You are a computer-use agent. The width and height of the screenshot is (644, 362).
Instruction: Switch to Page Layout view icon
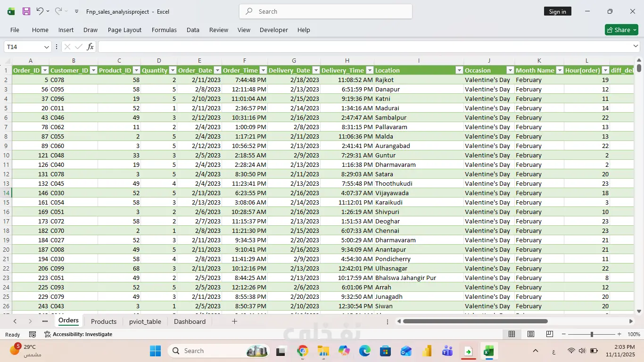click(x=531, y=334)
